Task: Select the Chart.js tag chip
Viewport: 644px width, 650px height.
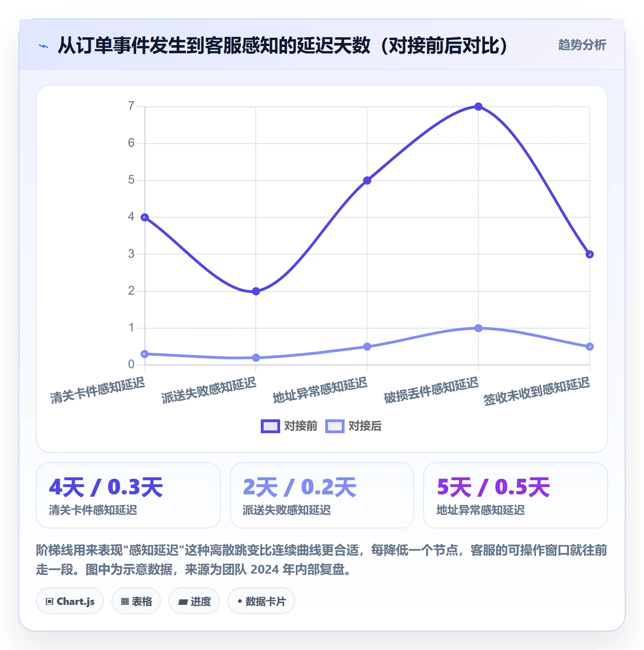Action: tap(70, 601)
